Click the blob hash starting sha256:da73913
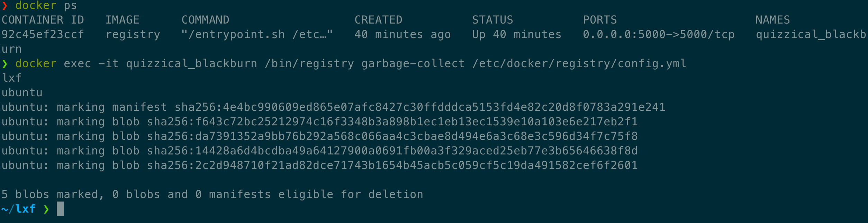This screenshot has width=868, height=223. coord(392,136)
